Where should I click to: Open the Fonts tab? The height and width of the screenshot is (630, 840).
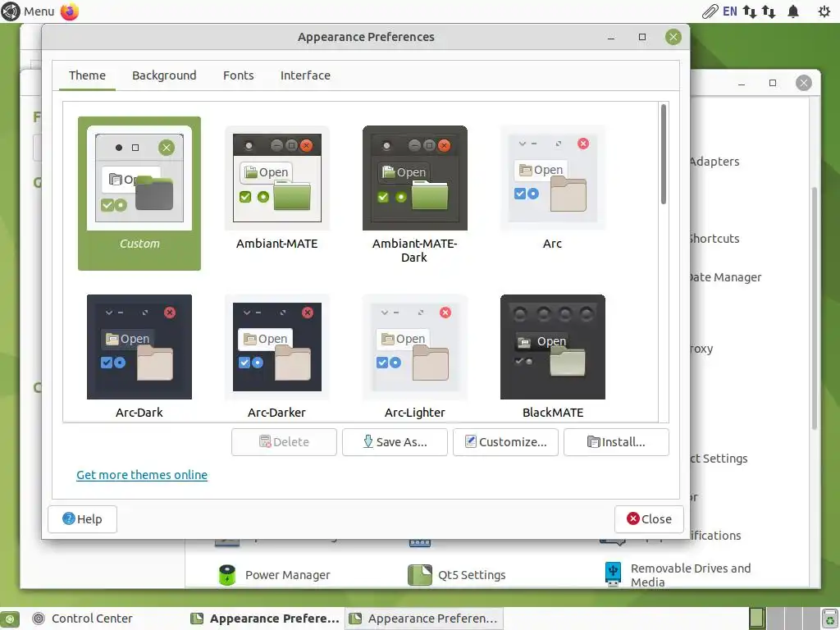[x=239, y=75]
